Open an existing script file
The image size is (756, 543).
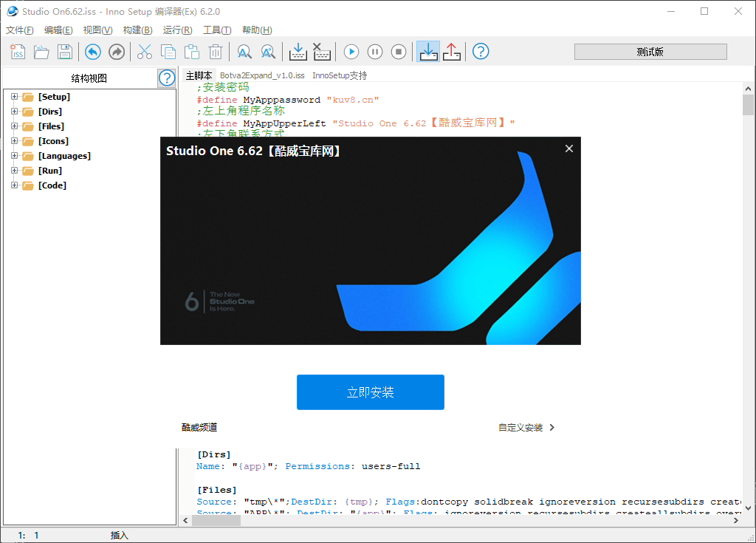pyautogui.click(x=41, y=52)
